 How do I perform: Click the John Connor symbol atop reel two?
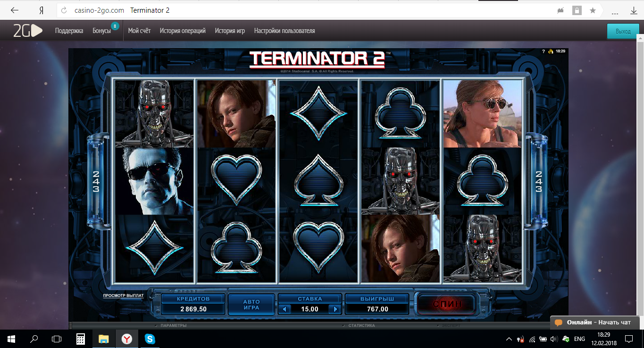[236, 114]
